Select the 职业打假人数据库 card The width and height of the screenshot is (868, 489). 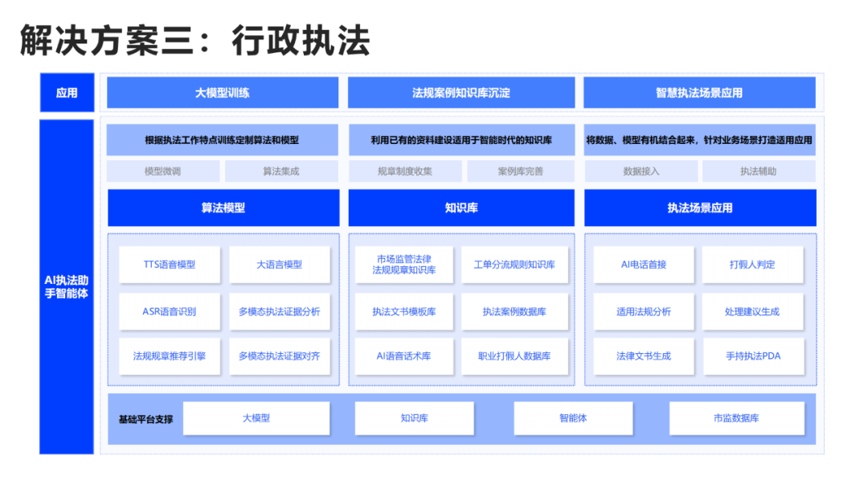click(514, 356)
